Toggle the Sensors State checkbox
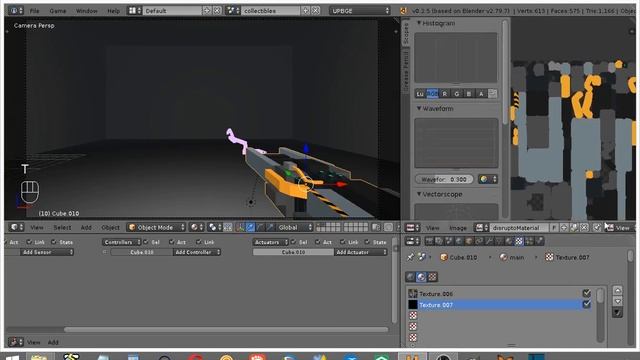Screen dimensions: 640x360 point(53,242)
